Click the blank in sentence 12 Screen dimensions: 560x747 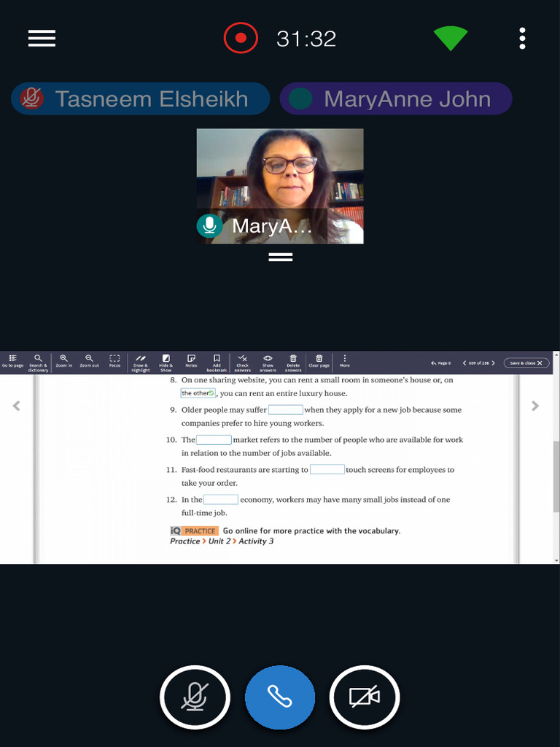point(220,499)
